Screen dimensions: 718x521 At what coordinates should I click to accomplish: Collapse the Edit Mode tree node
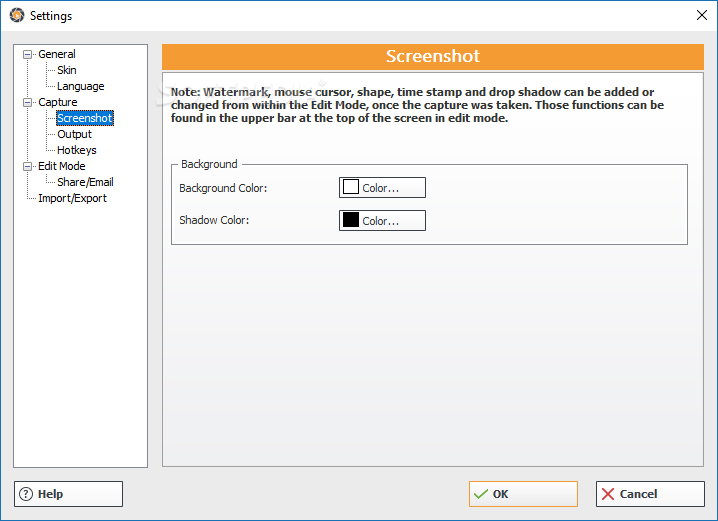tap(27, 167)
